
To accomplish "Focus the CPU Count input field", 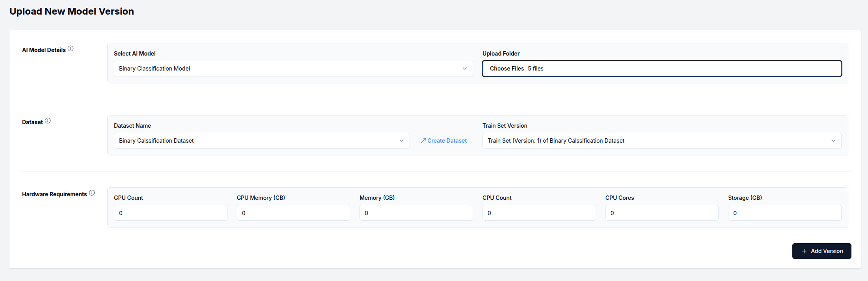I will coord(539,213).
